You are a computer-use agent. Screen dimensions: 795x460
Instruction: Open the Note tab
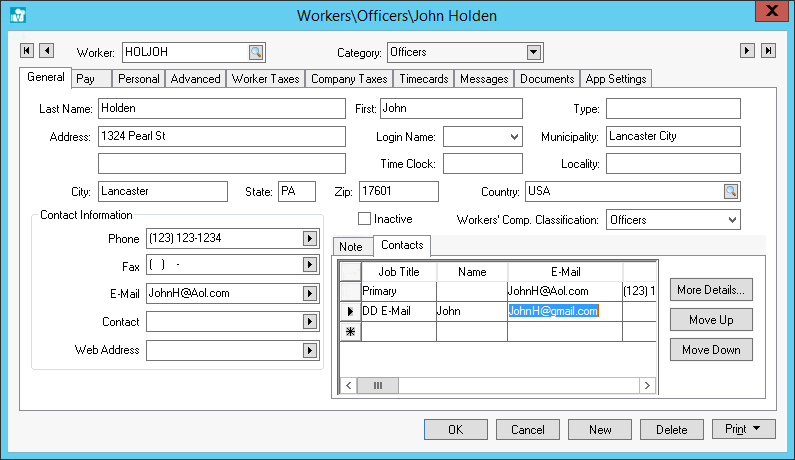tap(351, 246)
